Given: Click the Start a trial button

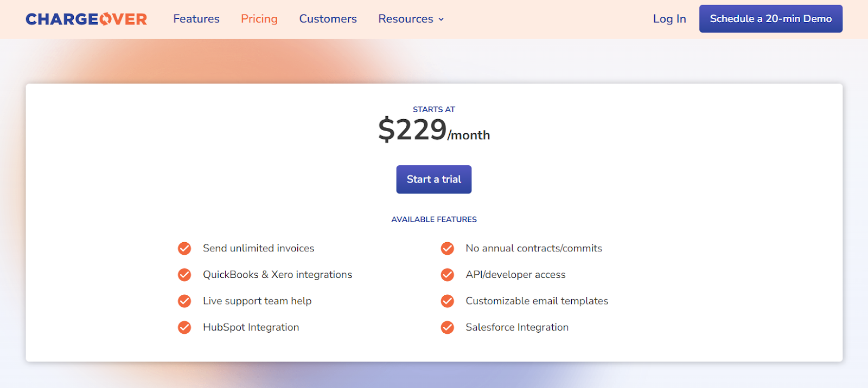Looking at the screenshot, I should point(434,179).
